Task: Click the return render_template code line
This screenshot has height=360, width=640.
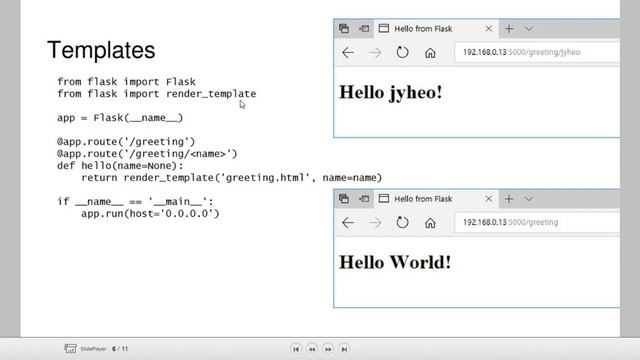Action: point(231,178)
